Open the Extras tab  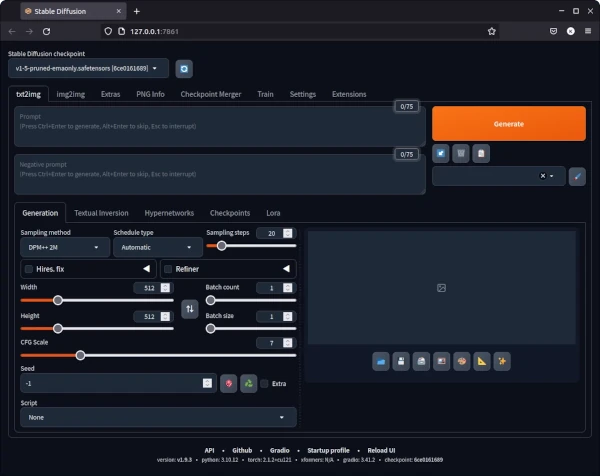coord(111,94)
